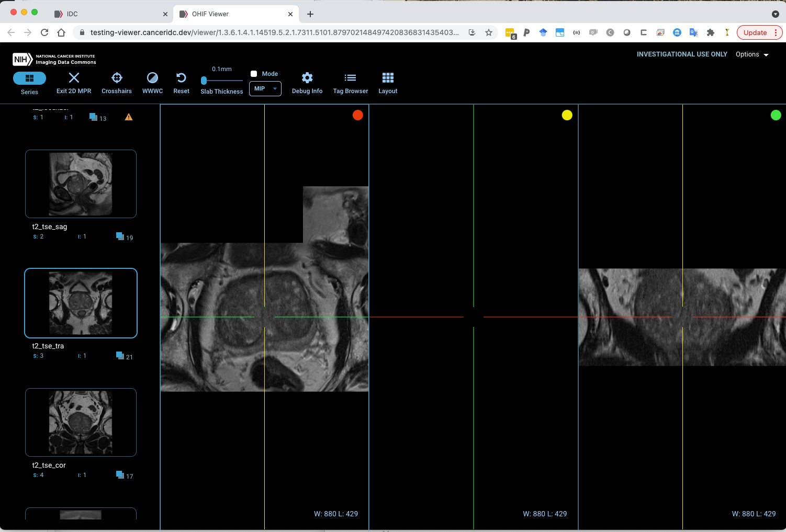Activate the WWWC window level tool
Viewport: 786px width, 532px height.
tap(152, 83)
